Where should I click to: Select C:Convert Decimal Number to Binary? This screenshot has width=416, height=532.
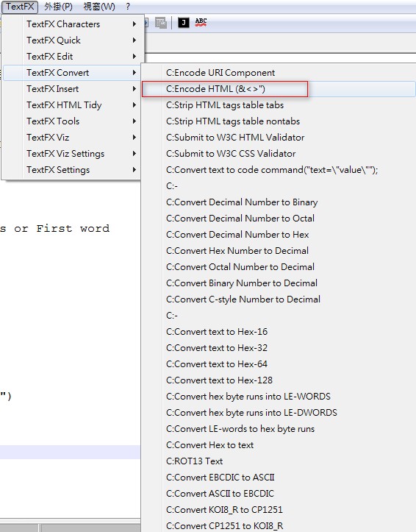tap(279, 202)
